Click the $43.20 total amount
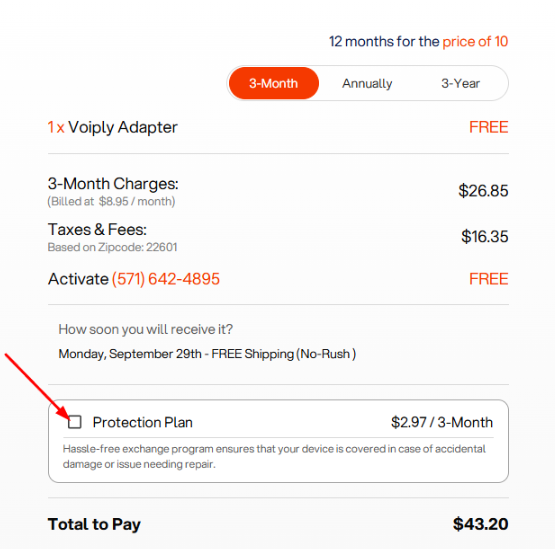This screenshot has height=549, width=555. coord(481,524)
